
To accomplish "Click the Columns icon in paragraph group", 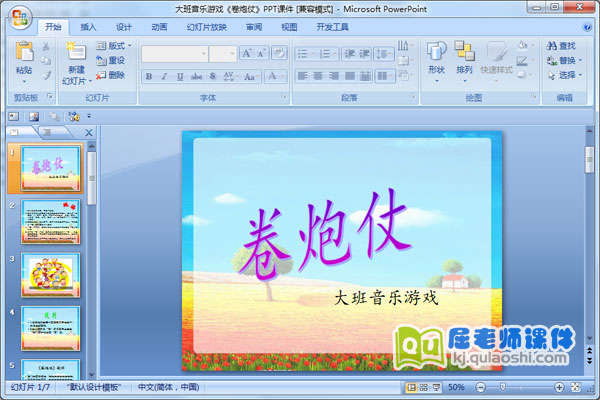I will [x=384, y=76].
